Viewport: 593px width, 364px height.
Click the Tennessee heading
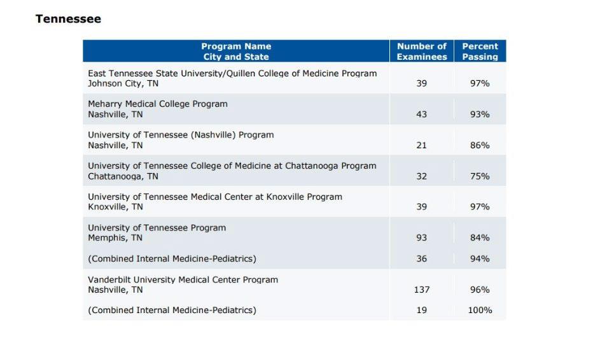point(68,19)
